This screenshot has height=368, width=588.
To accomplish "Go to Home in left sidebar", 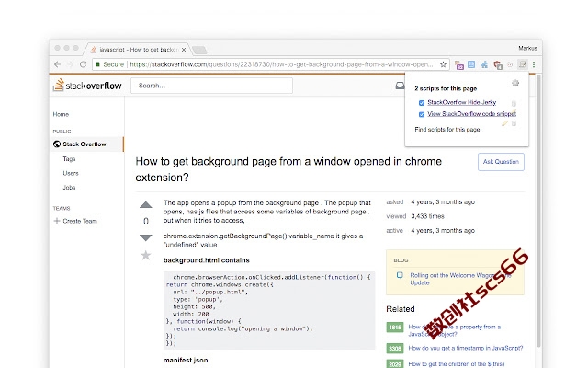I will coord(61,114).
